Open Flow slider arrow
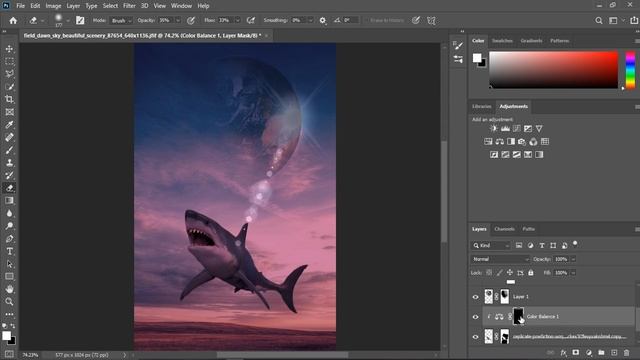This screenshot has height=360, width=640. 238,20
